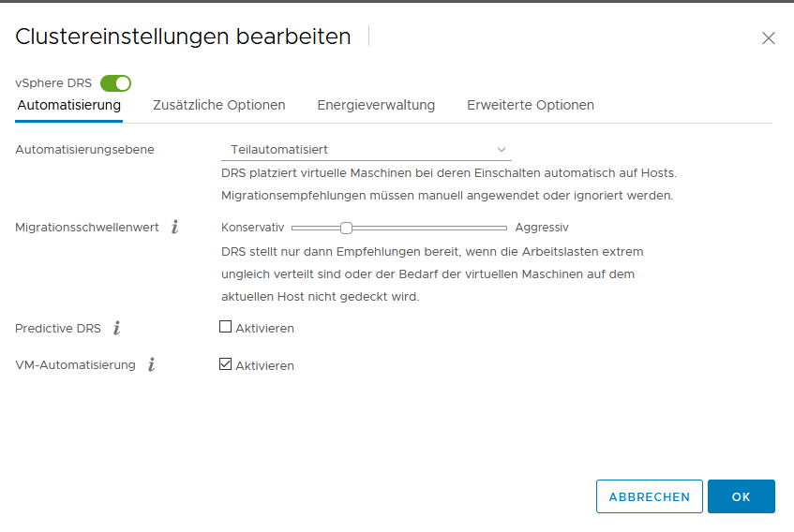Select the Automatisierung tab
Viewport: 794px width, 532px height.
tap(69, 105)
